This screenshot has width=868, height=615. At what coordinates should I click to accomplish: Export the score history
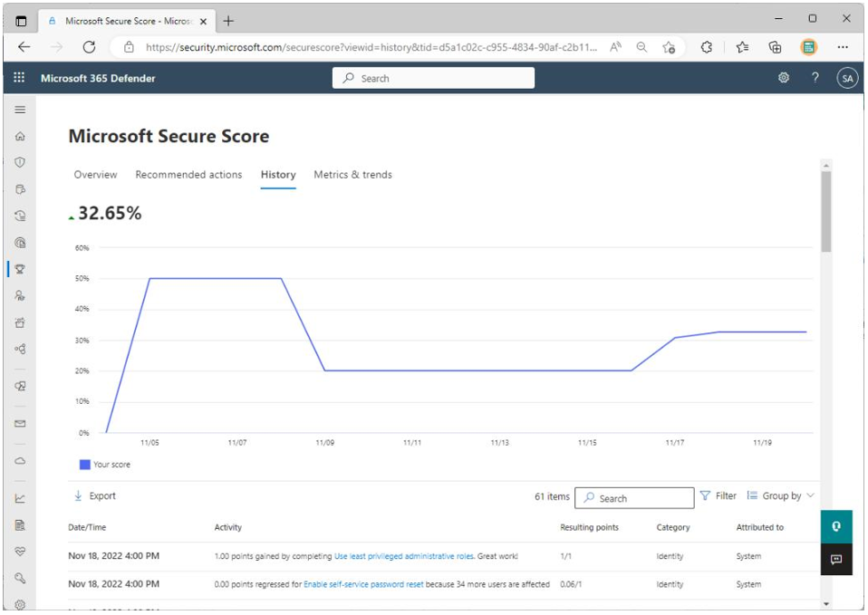94,496
